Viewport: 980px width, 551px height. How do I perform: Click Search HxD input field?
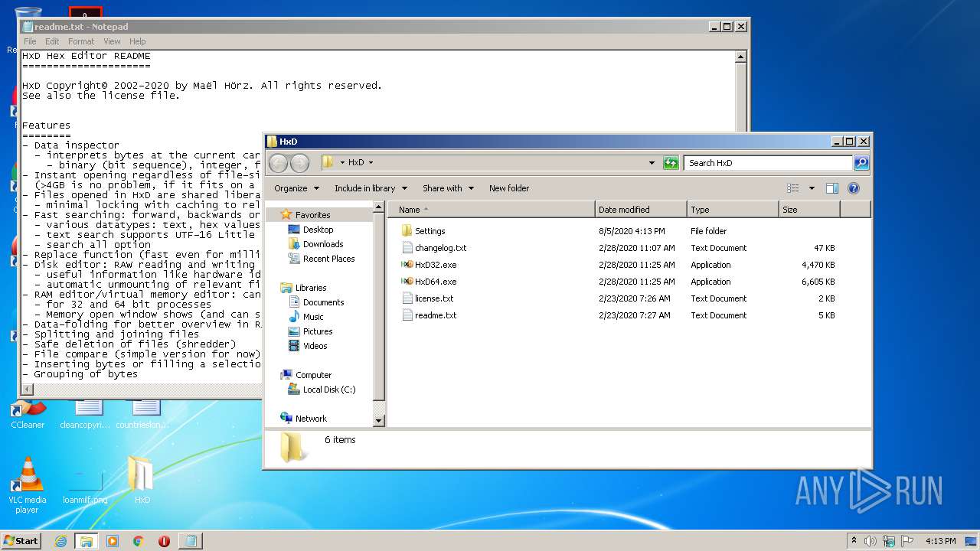pos(768,162)
